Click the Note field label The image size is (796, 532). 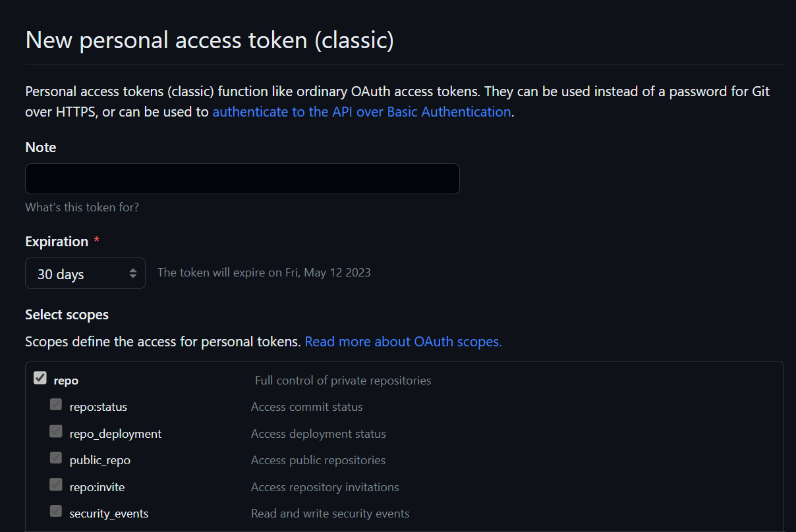(x=40, y=147)
